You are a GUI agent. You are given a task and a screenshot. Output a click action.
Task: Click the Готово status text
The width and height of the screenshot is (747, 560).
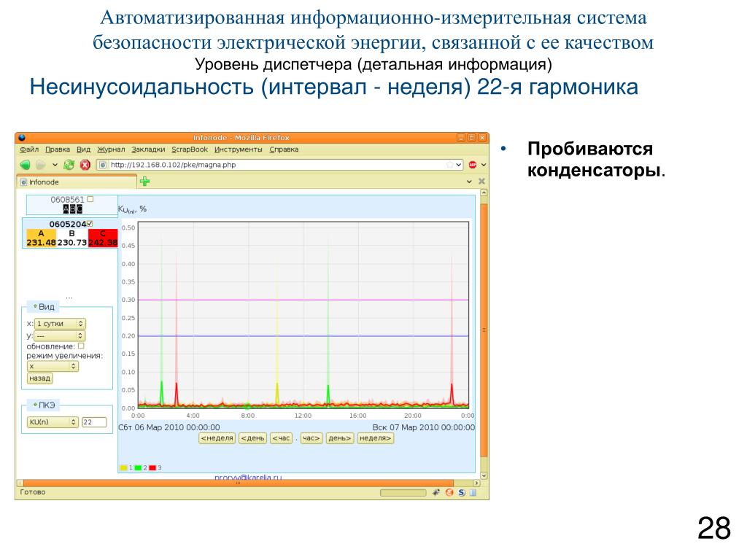point(32,492)
